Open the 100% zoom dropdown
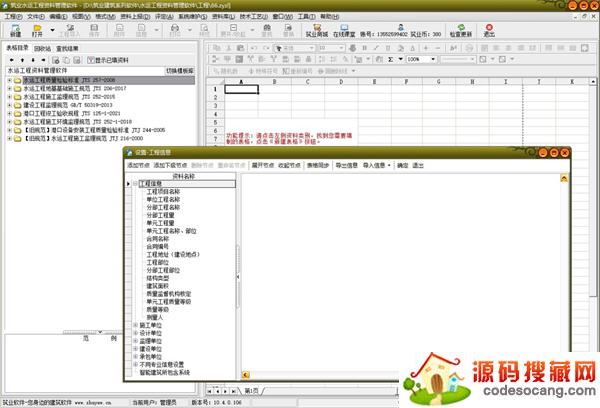The width and height of the screenshot is (600, 408). pos(433,59)
